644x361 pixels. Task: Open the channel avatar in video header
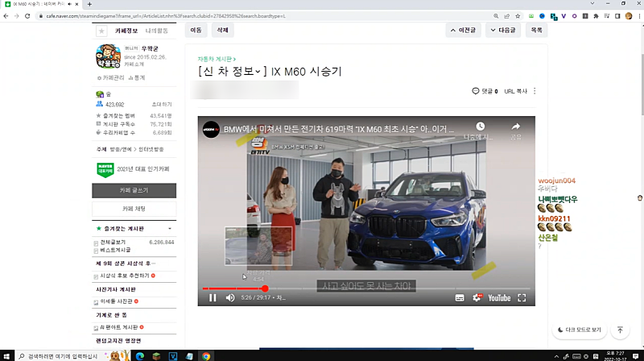coord(211,130)
